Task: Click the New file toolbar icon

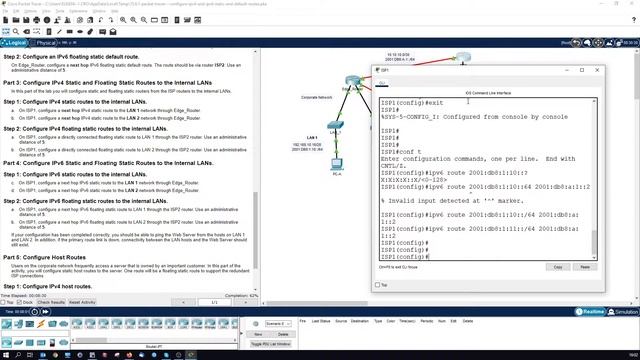Action: pos(5,20)
